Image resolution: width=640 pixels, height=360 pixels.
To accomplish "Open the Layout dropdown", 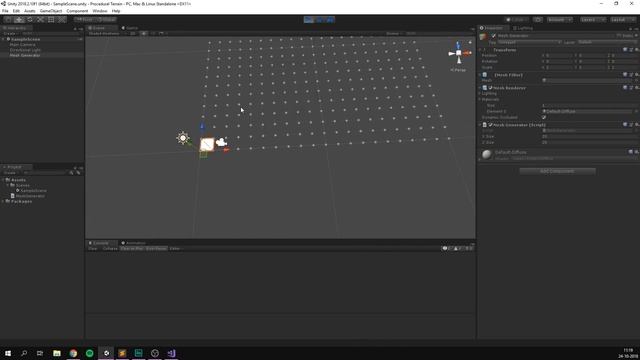I will 623,20.
